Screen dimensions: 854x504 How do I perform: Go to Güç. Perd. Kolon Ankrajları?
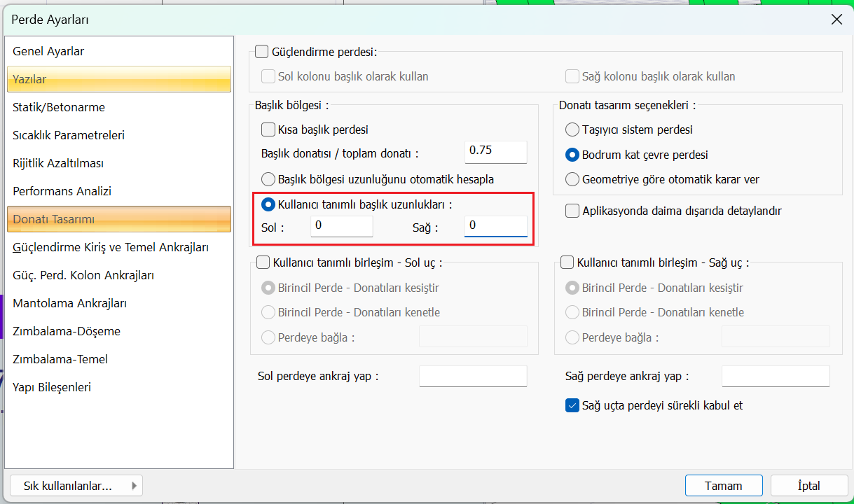click(119, 275)
